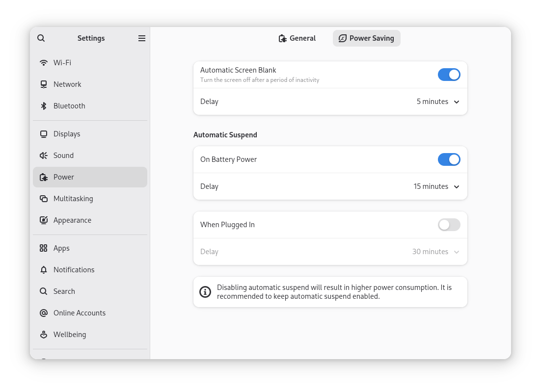
Task: Click the Notifications bell icon
Action: click(x=44, y=270)
